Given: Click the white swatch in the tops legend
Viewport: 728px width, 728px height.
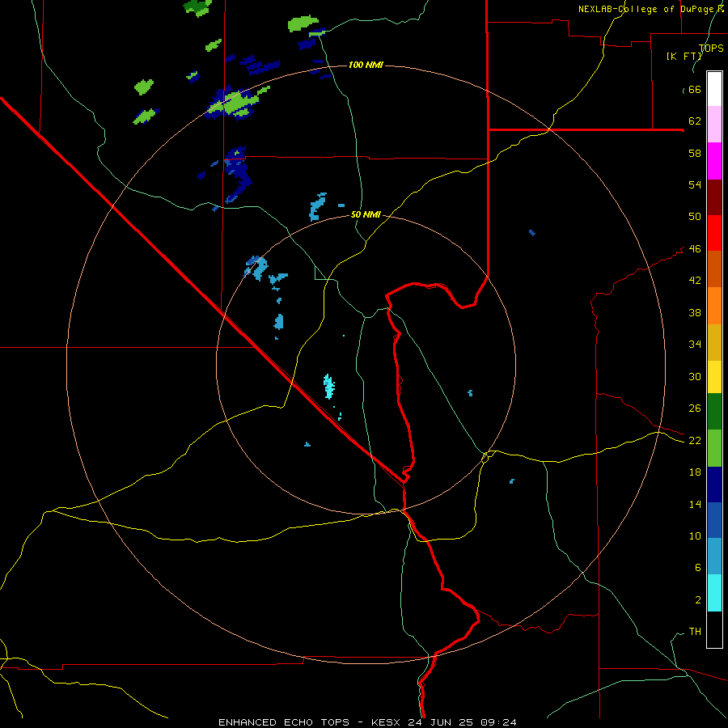Looking at the screenshot, I should click(714, 89).
